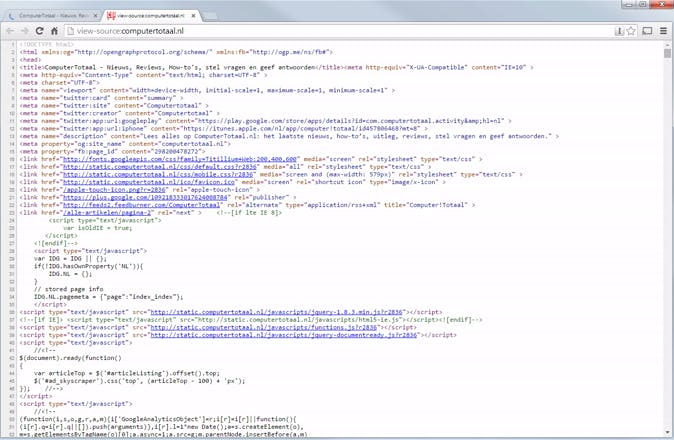The height and width of the screenshot is (440, 674).
Task: Click the scrollbar down arrow
Action: coord(668,432)
